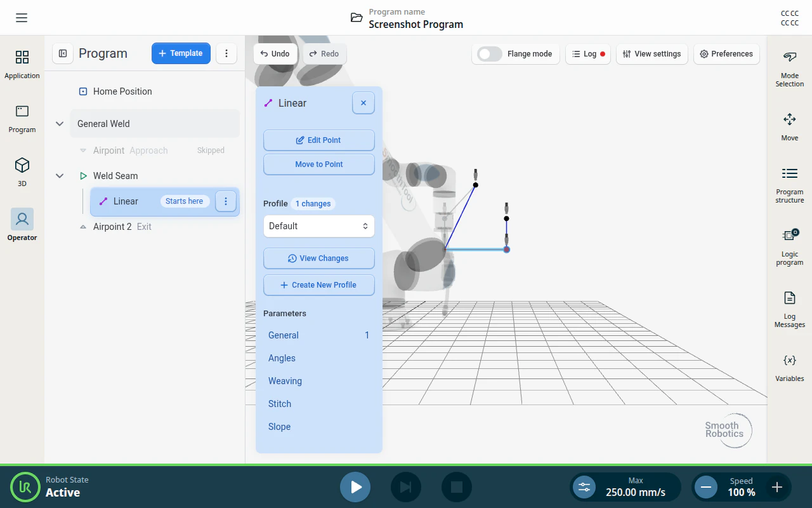
Task: Click View Changes button
Action: coord(319,258)
